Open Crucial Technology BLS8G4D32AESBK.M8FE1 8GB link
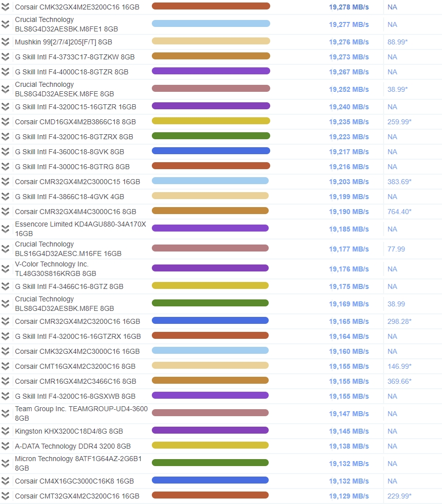Screen dimensions: 442x504 pos(66,24)
